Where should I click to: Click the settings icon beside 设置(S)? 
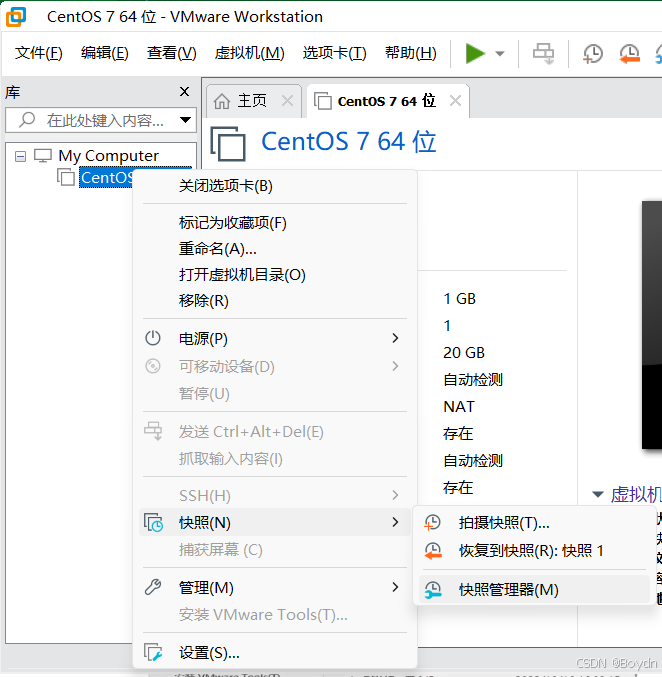[x=153, y=652]
